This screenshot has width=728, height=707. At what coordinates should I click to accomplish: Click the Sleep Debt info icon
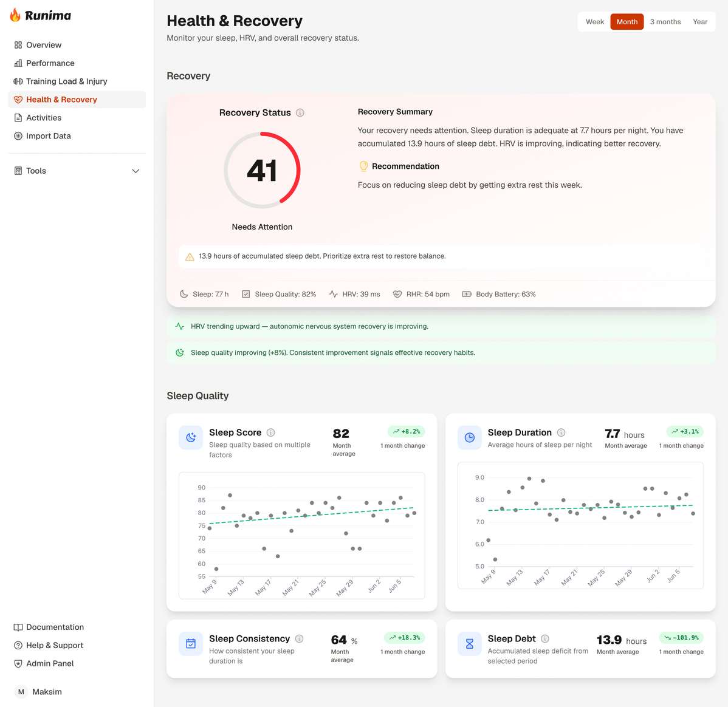pyautogui.click(x=545, y=639)
